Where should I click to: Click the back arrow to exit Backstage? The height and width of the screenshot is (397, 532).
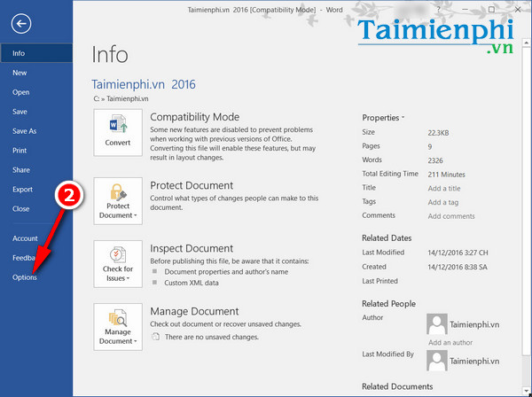pyautogui.click(x=21, y=24)
